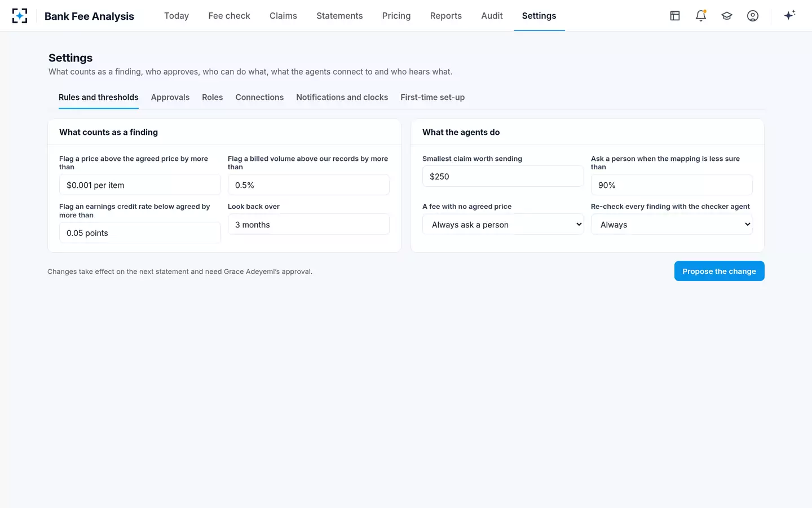Switch to the Connections tab

coord(259,97)
